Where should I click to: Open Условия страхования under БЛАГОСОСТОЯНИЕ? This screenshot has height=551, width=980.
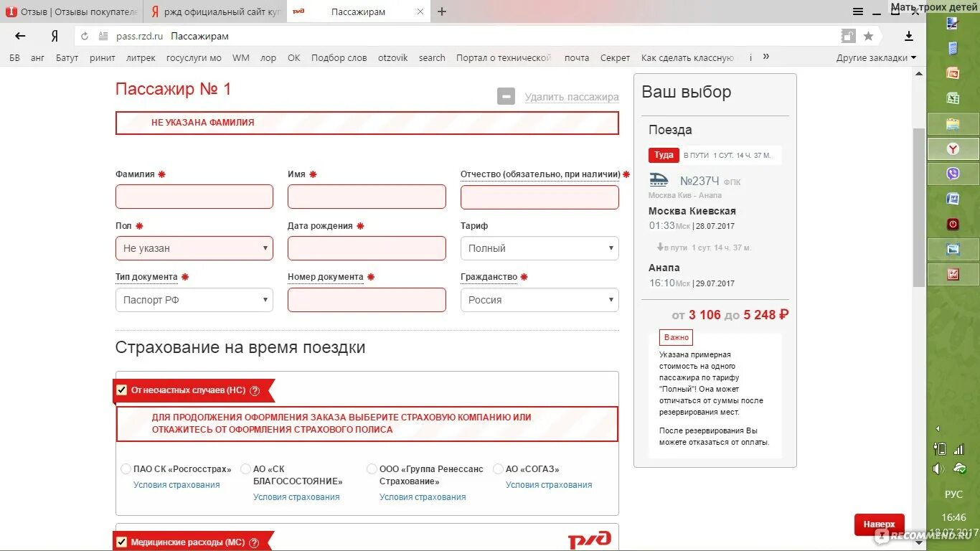[296, 497]
